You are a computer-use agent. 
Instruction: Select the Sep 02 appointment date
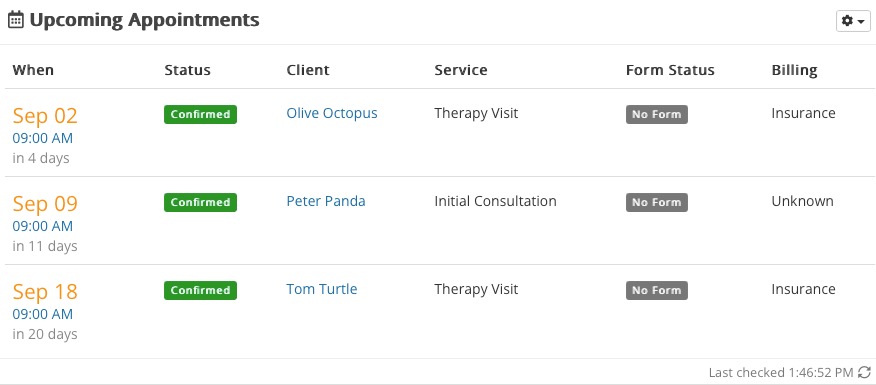(45, 116)
